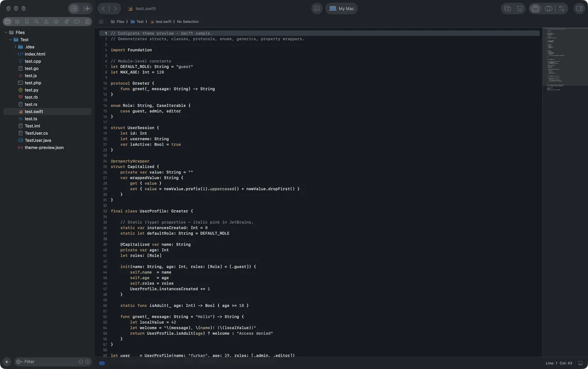The height and width of the screenshot is (369, 588).
Task: Click the comment bubble toolbar icon
Action: tap(317, 9)
